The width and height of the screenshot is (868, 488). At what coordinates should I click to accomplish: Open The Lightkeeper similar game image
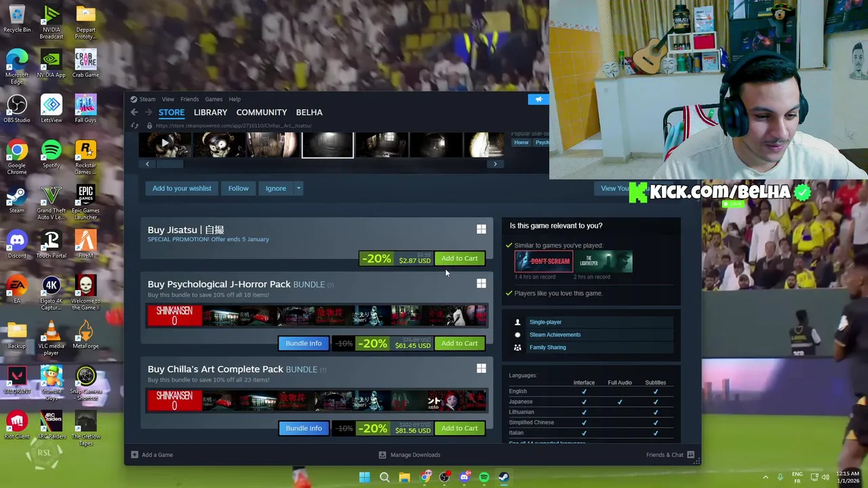point(604,261)
